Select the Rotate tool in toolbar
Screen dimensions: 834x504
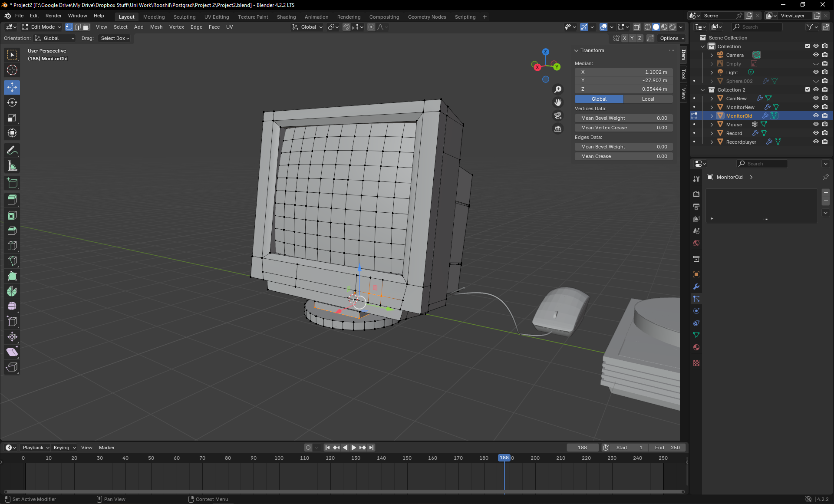(x=12, y=102)
